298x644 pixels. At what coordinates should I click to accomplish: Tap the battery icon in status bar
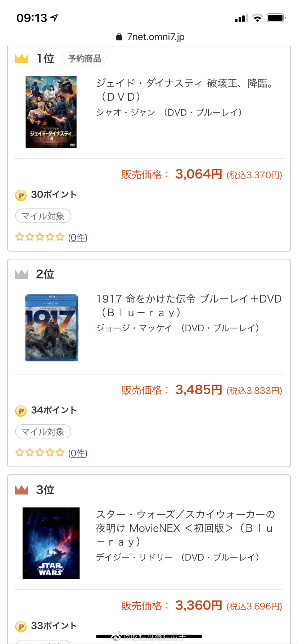click(x=276, y=18)
